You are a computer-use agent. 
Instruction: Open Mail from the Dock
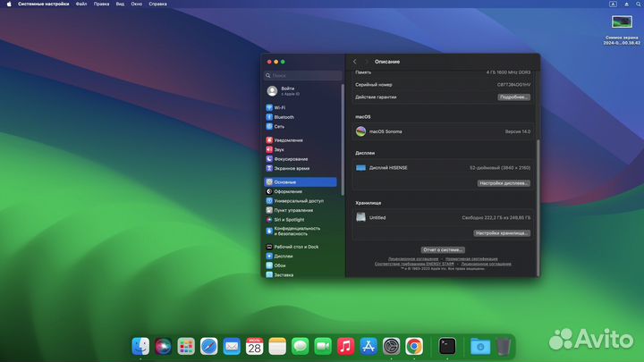pyautogui.click(x=232, y=346)
